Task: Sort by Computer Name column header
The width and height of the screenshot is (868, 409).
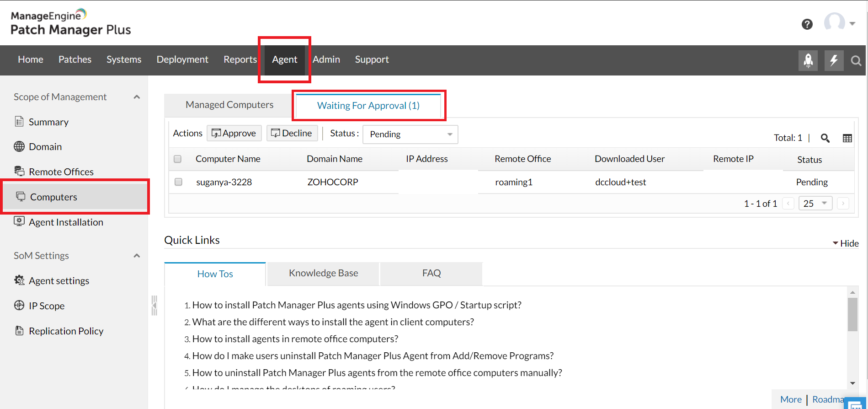Action: 228,159
